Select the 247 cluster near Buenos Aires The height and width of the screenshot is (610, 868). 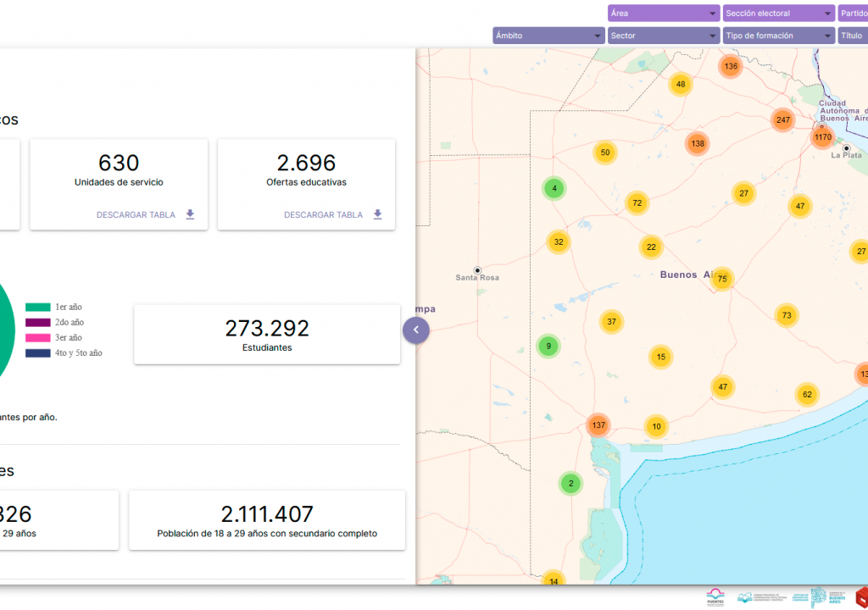782,119
